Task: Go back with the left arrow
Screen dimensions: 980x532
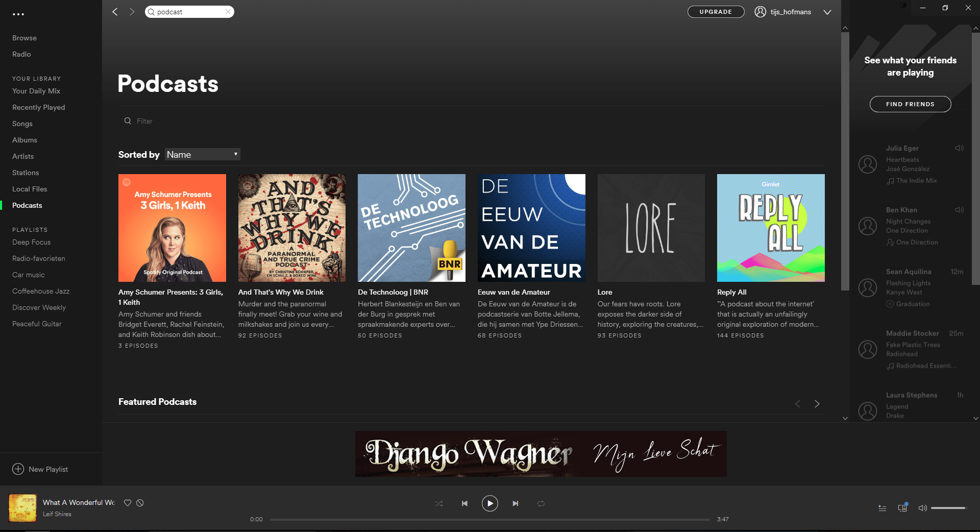Action: point(115,12)
